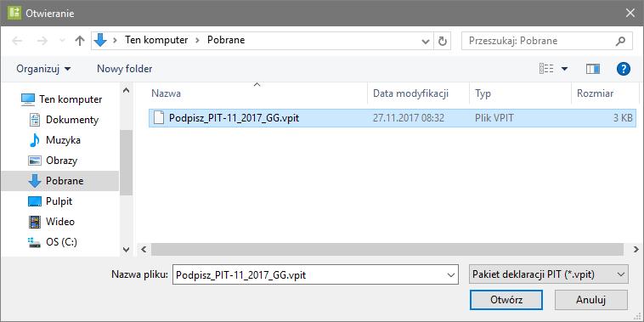Click the Ten komputer monitor icon

tap(28, 99)
